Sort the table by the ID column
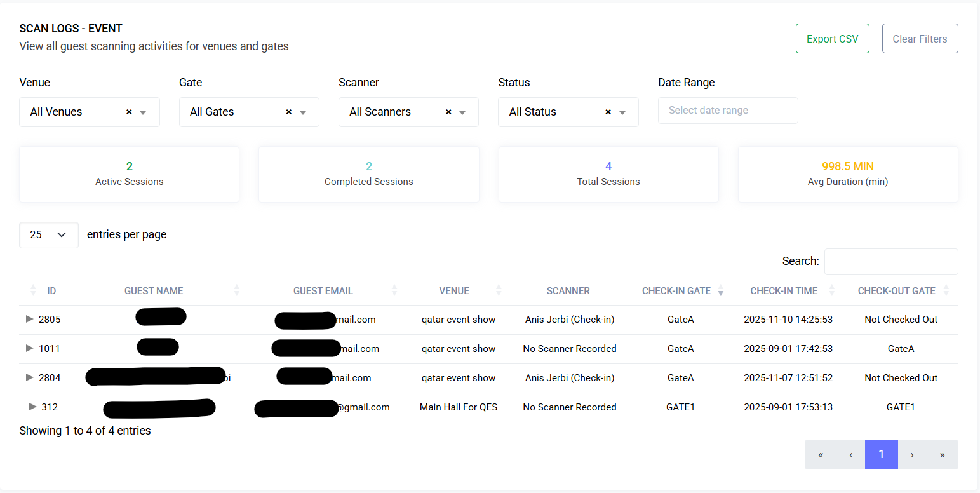The height and width of the screenshot is (493, 980). pos(32,290)
